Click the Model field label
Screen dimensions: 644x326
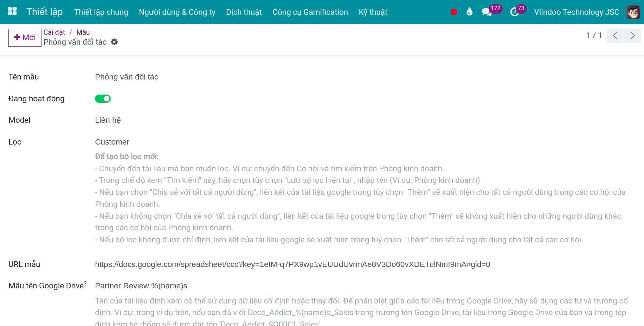click(x=19, y=120)
